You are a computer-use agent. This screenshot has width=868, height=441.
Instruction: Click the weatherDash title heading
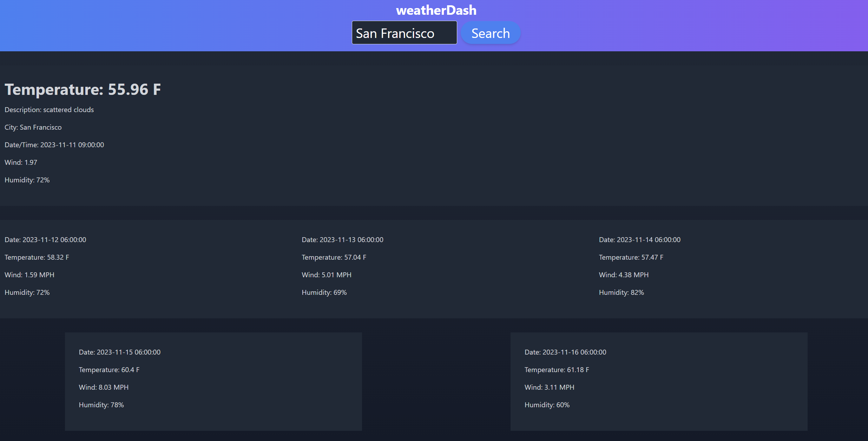tap(436, 10)
